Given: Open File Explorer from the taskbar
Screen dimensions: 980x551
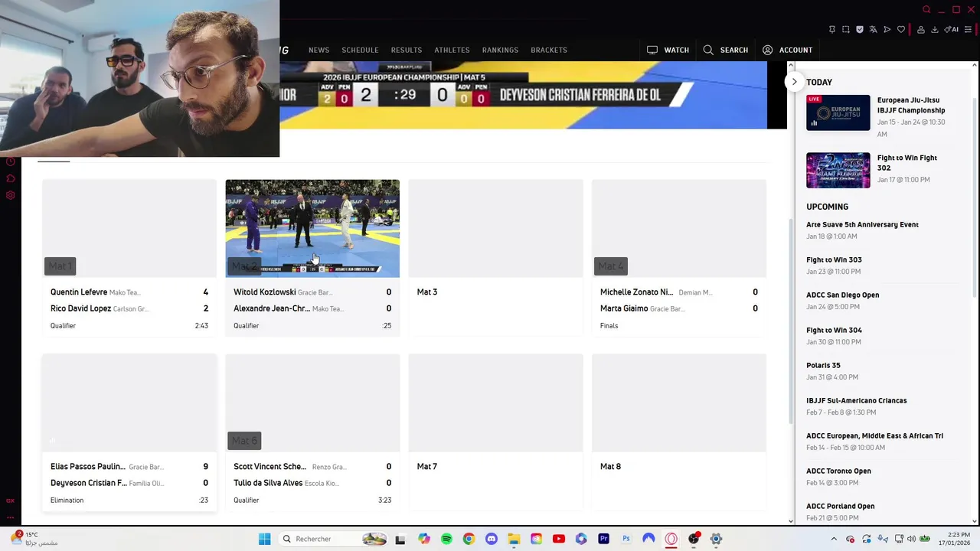Looking at the screenshot, I should 514,539.
